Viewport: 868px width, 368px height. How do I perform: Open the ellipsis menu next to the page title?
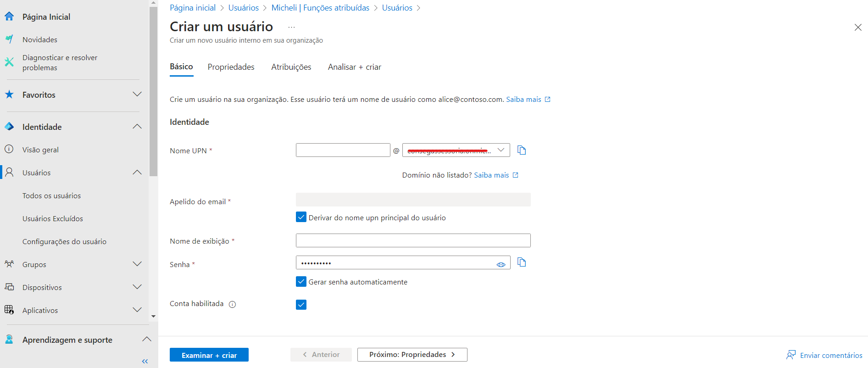click(291, 27)
